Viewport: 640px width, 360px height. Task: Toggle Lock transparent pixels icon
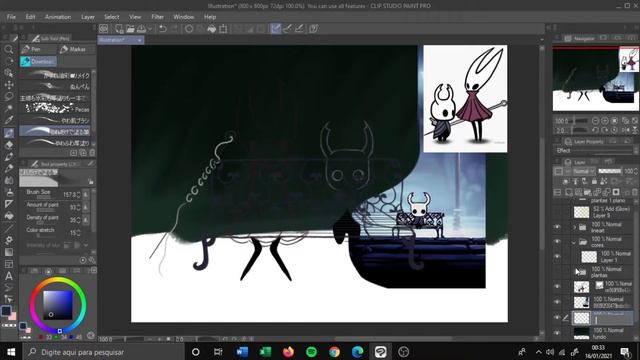click(x=604, y=181)
